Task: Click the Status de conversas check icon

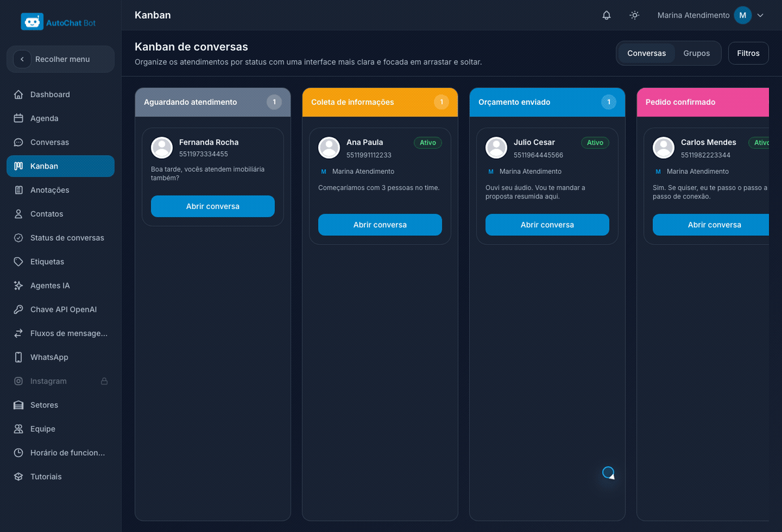Action: [18, 238]
